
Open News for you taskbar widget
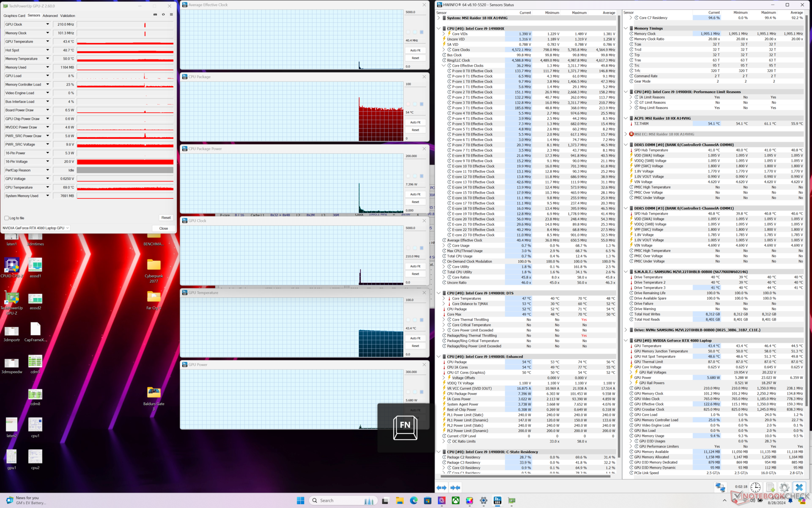(x=26, y=500)
